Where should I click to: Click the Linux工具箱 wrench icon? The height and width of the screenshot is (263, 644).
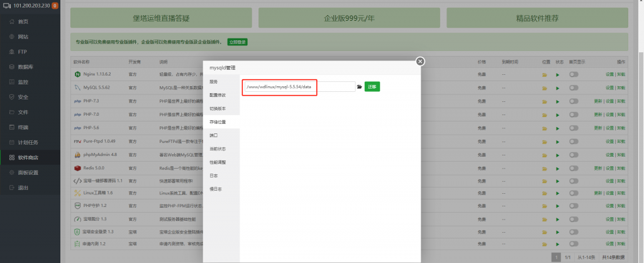tap(77, 193)
